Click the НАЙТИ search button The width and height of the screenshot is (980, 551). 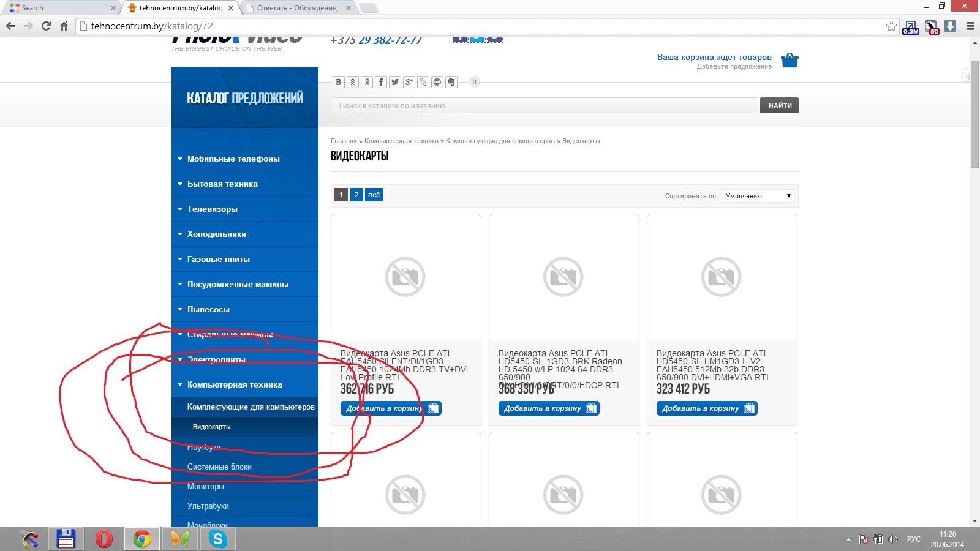(x=780, y=105)
